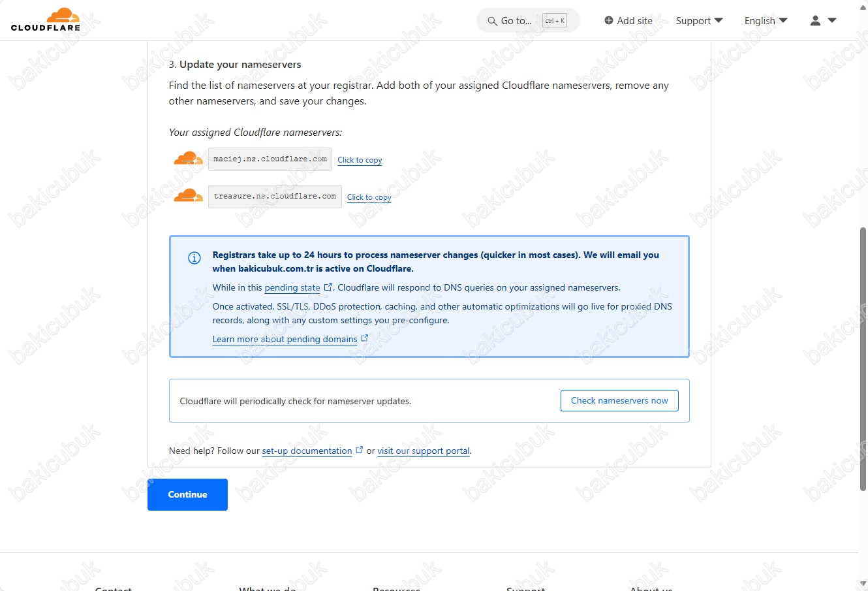Select the treasure.ns.cloudflare.com text field
The image size is (868, 591).
[275, 196]
